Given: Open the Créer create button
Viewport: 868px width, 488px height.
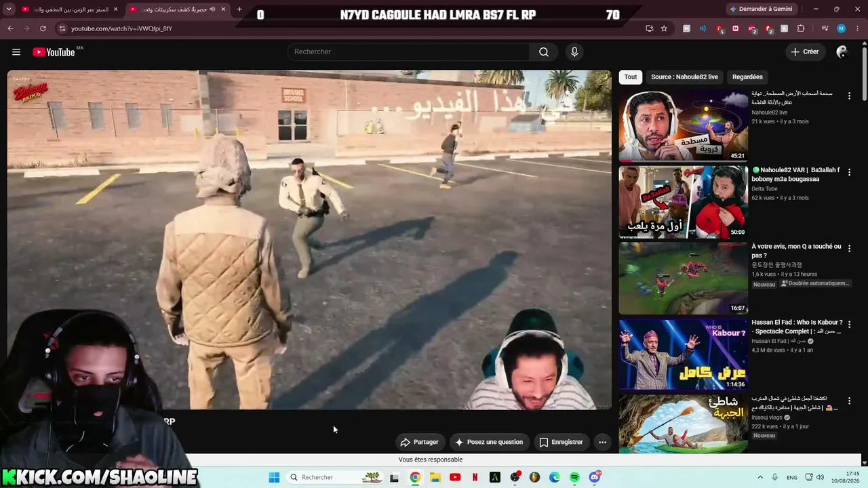Looking at the screenshot, I should [805, 52].
